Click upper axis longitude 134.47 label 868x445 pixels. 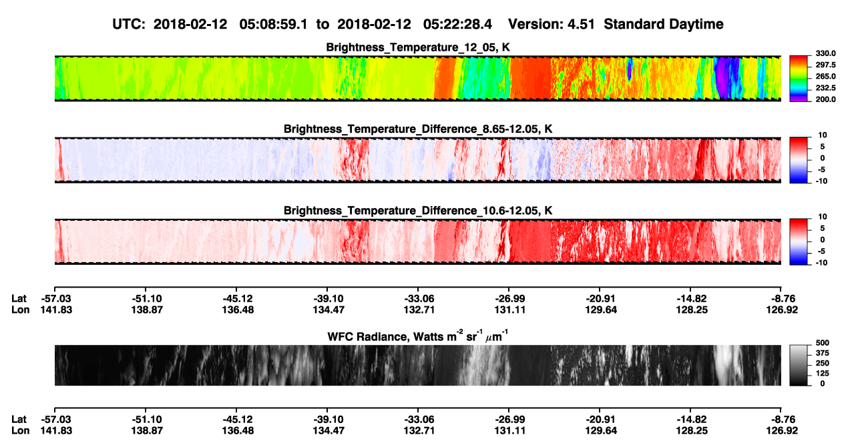click(328, 310)
